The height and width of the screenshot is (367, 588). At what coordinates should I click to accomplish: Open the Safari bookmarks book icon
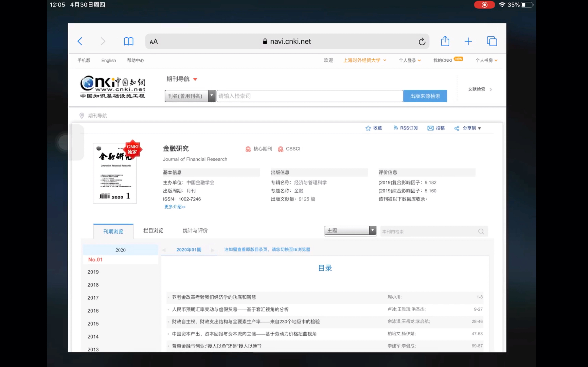(x=129, y=41)
